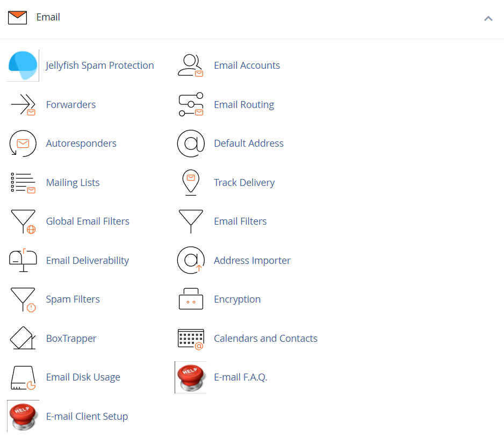Viewport: 504px width, 437px height.
Task: Click the Email Disk Usage drive icon
Action: [23, 377]
